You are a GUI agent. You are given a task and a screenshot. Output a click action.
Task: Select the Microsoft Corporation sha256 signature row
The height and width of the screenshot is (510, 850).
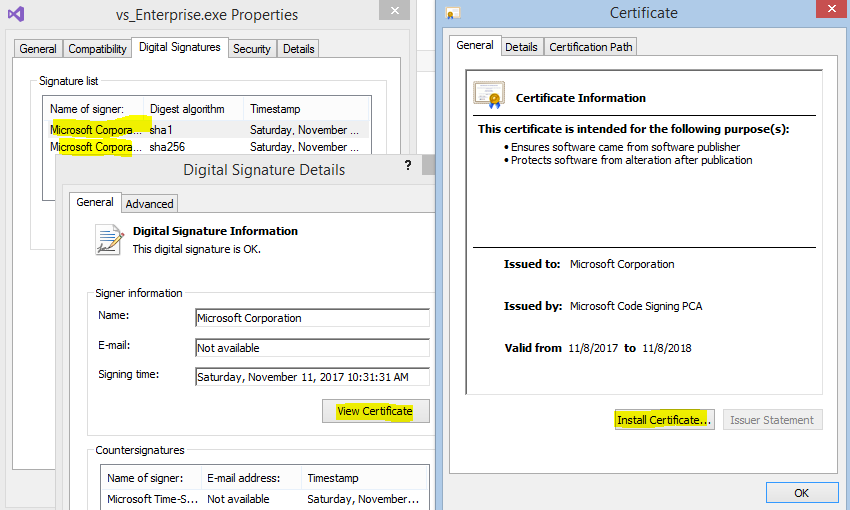coord(206,147)
